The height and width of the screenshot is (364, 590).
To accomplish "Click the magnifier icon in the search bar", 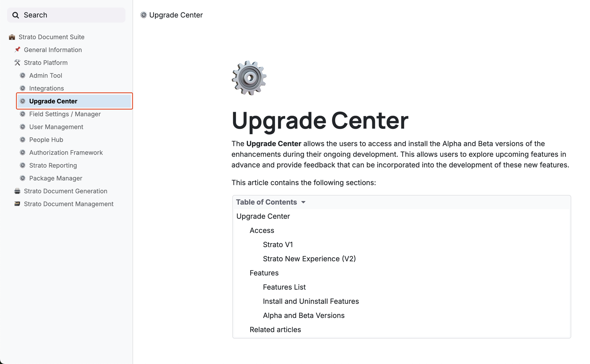I will click(x=15, y=15).
